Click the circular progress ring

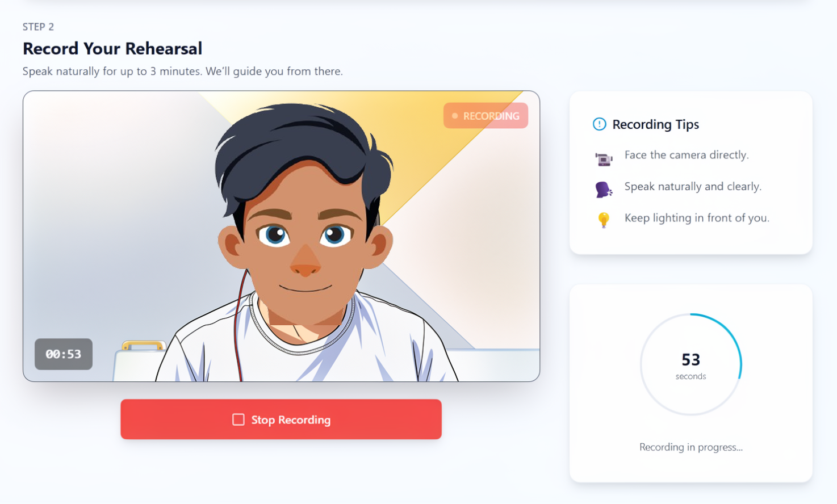[x=691, y=364]
